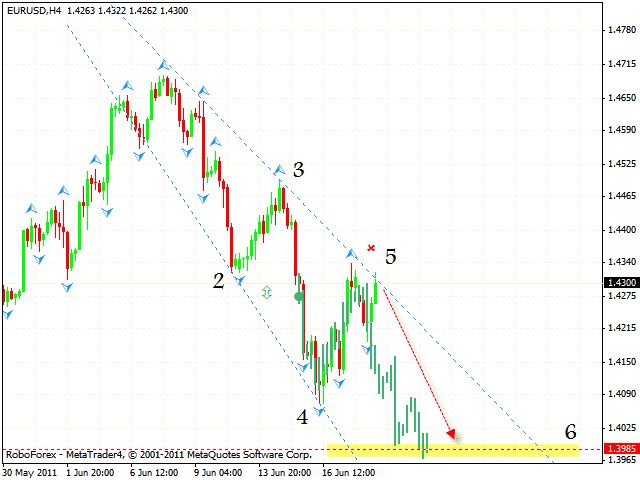Click the 1.4275 price axis label
This screenshot has width=640, height=480.
click(622, 296)
